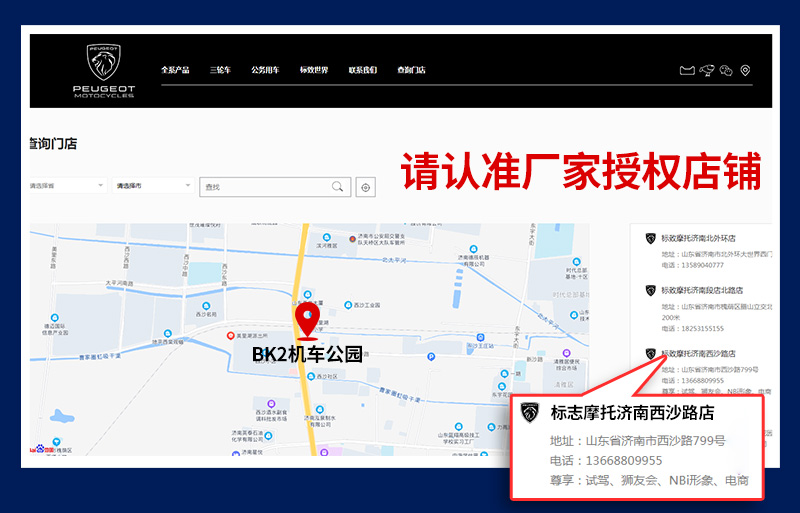The image size is (800, 513).
Task: Click the 查询门店 page heading
Action: click(53, 144)
